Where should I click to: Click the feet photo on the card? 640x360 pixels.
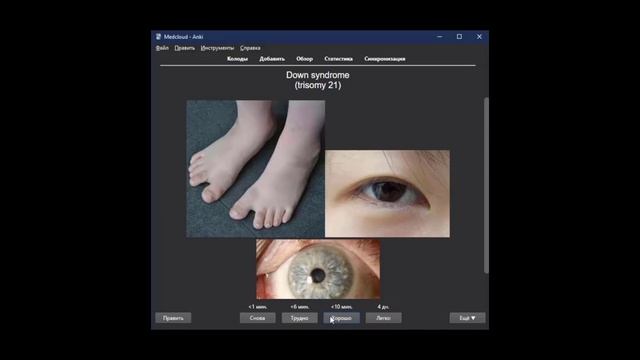pos(256,169)
